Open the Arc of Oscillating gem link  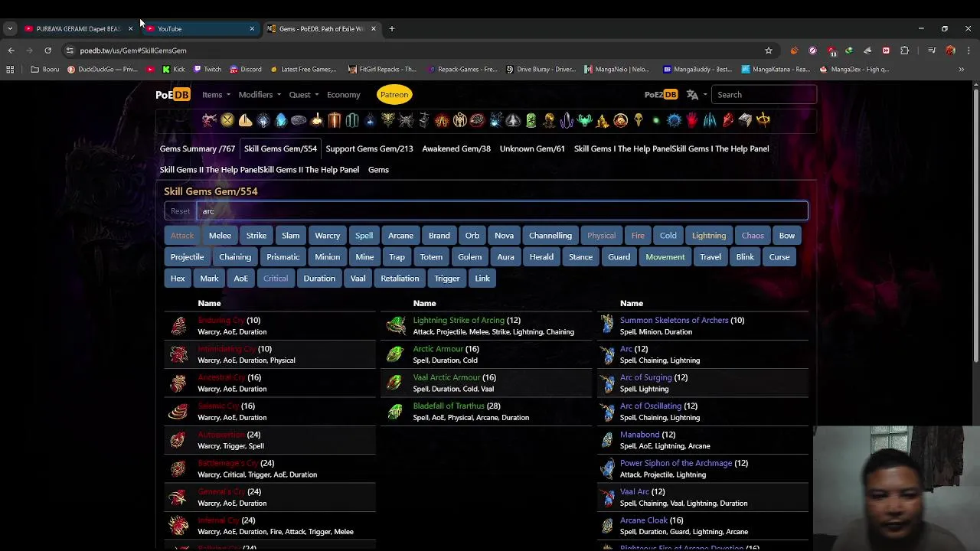651,406
